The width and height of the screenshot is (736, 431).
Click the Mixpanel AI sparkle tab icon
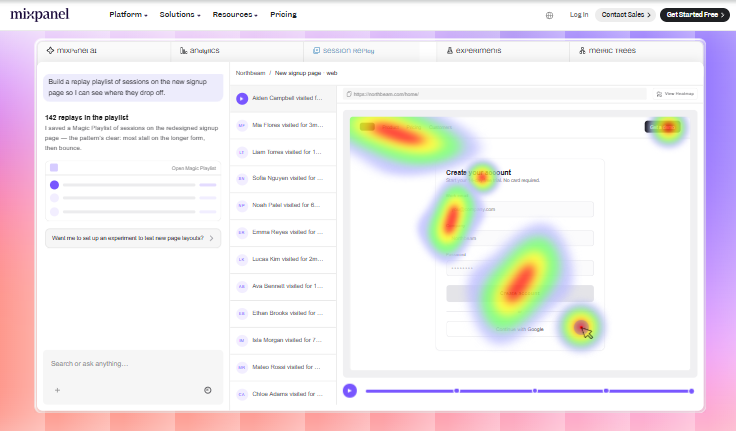coord(50,50)
